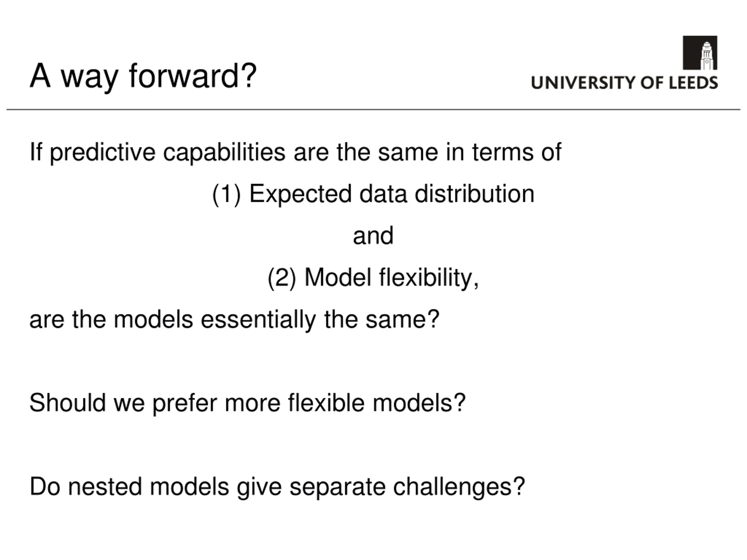Viewport: 747px width, 560px height.
Task: Click the question 'Do nested models give separate challenges?'
Action: point(277,487)
